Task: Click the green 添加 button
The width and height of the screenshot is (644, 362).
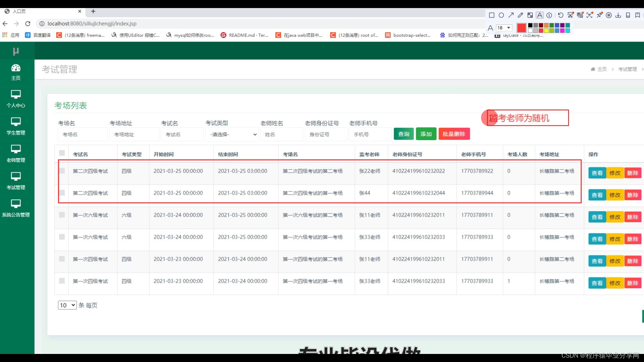Action: click(426, 134)
